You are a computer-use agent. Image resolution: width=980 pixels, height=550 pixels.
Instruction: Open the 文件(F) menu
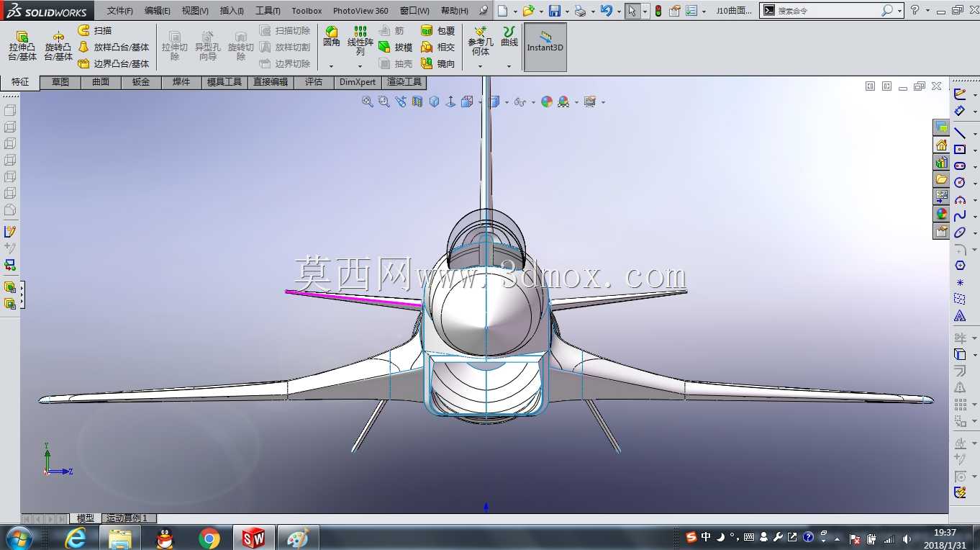120,11
